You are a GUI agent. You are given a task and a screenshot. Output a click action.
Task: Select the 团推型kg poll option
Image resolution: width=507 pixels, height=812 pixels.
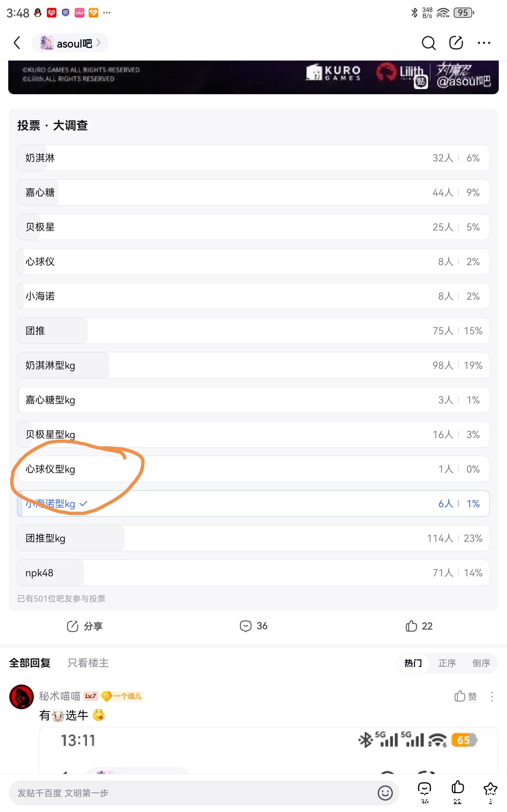[x=253, y=538]
